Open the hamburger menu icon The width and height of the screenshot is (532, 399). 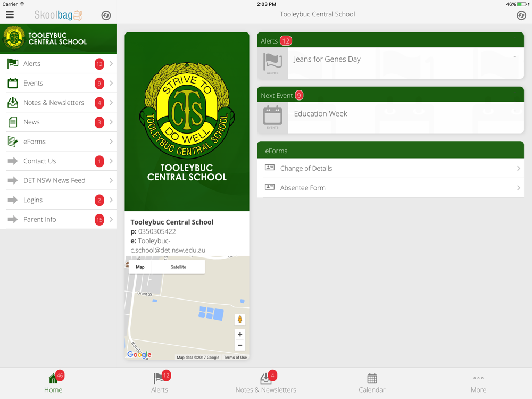[10, 14]
